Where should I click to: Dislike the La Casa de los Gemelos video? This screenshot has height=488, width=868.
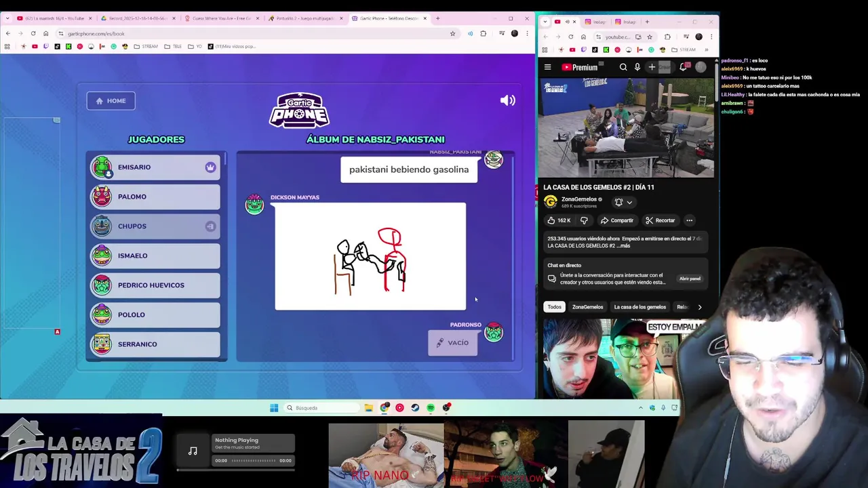pos(584,220)
